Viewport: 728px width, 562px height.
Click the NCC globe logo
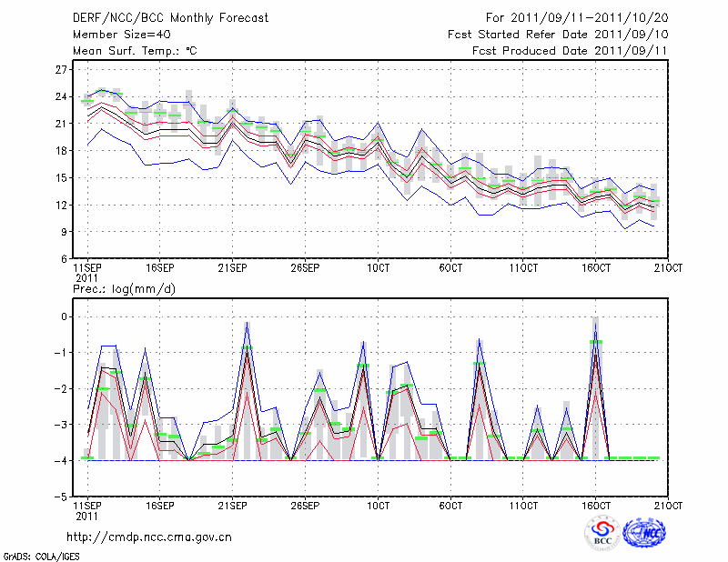[x=644, y=534]
